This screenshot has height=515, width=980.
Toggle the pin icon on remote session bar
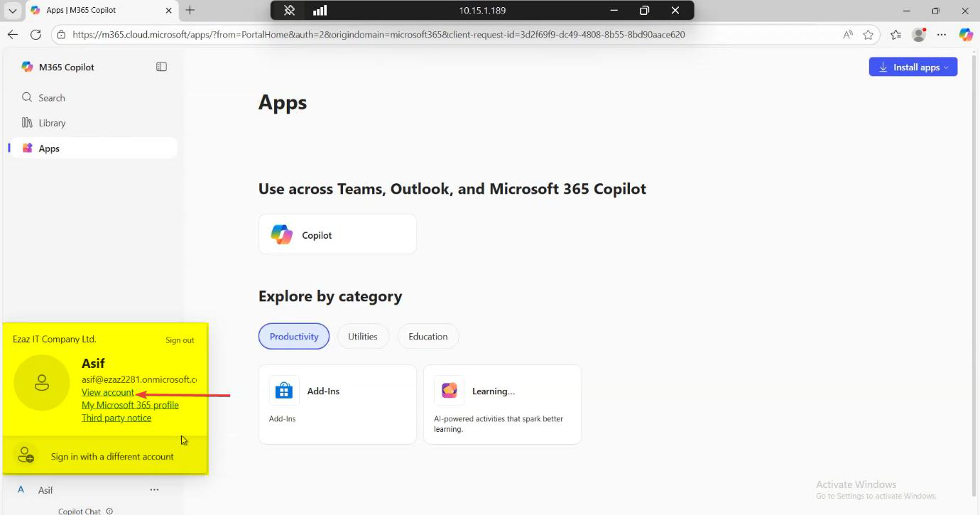pyautogui.click(x=289, y=11)
